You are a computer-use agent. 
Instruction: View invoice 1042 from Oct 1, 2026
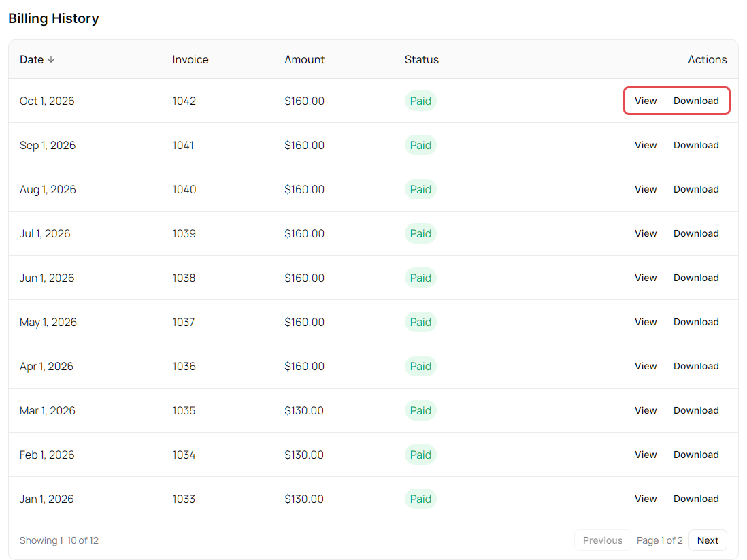646,101
